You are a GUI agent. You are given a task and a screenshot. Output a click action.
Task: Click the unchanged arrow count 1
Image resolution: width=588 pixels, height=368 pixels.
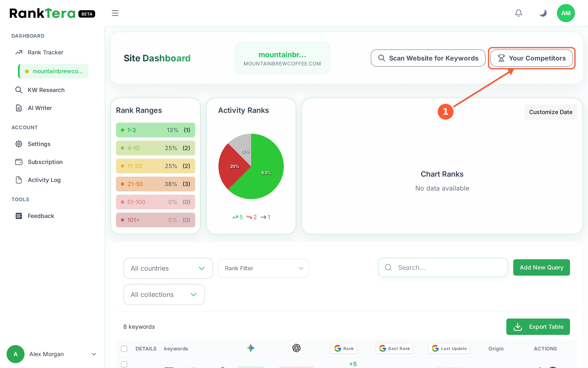(x=265, y=217)
